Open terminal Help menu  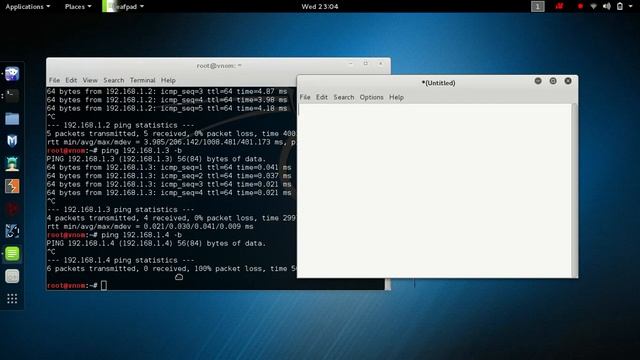pos(168,80)
